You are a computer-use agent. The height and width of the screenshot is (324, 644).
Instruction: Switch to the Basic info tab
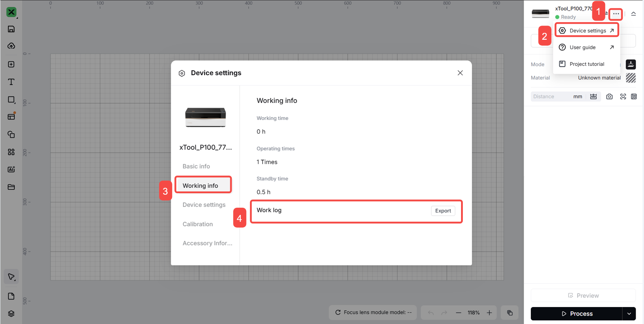click(x=196, y=166)
